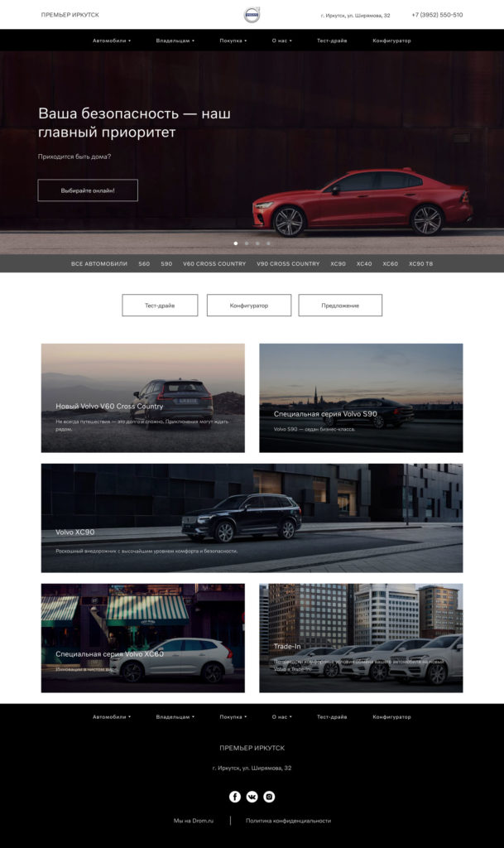Select XC60 in model bar
504x848 pixels.
pos(390,264)
